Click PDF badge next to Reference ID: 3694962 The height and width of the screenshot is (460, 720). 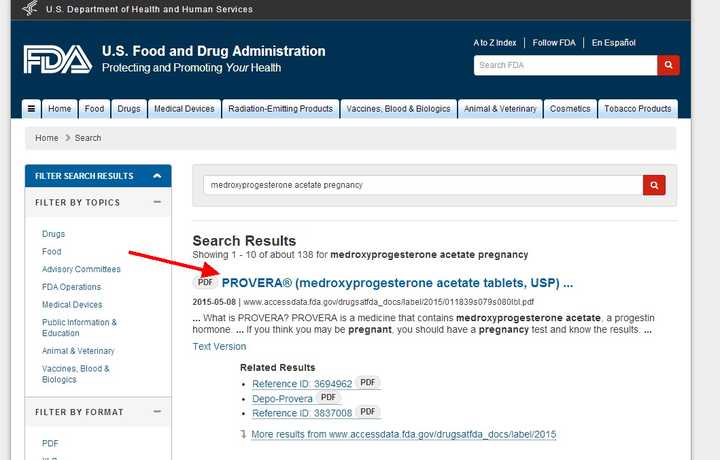(x=368, y=382)
